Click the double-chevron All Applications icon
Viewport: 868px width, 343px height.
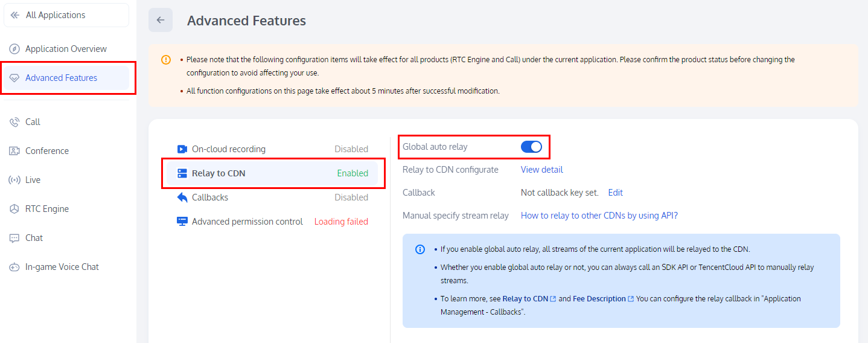tap(15, 15)
